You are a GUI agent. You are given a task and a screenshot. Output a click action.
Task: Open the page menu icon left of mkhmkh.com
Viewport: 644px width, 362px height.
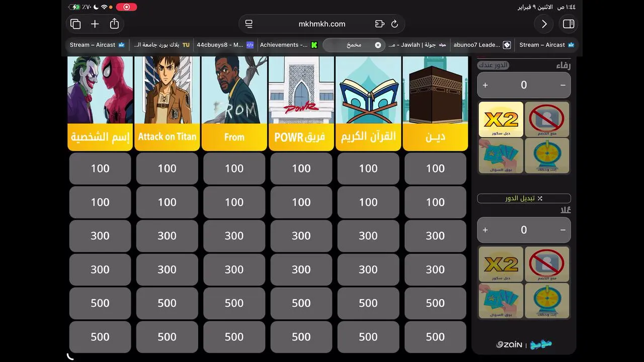(249, 24)
